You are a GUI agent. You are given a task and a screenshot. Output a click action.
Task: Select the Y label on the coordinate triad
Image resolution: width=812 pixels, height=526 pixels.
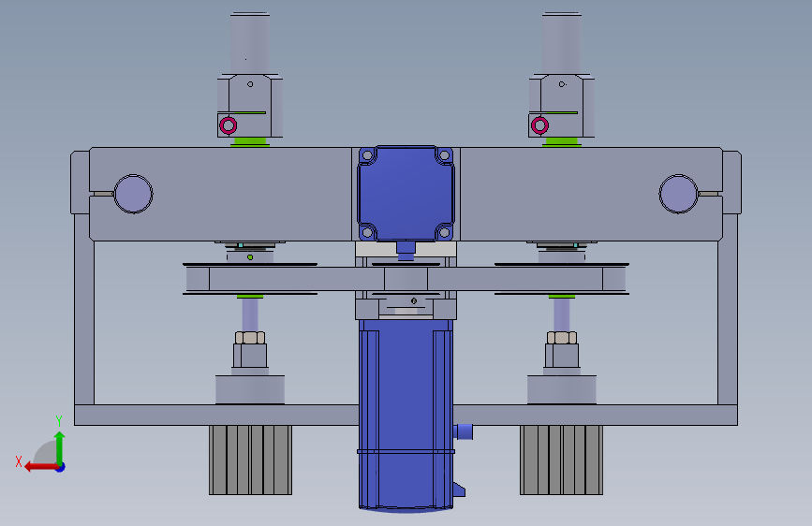click(x=59, y=420)
